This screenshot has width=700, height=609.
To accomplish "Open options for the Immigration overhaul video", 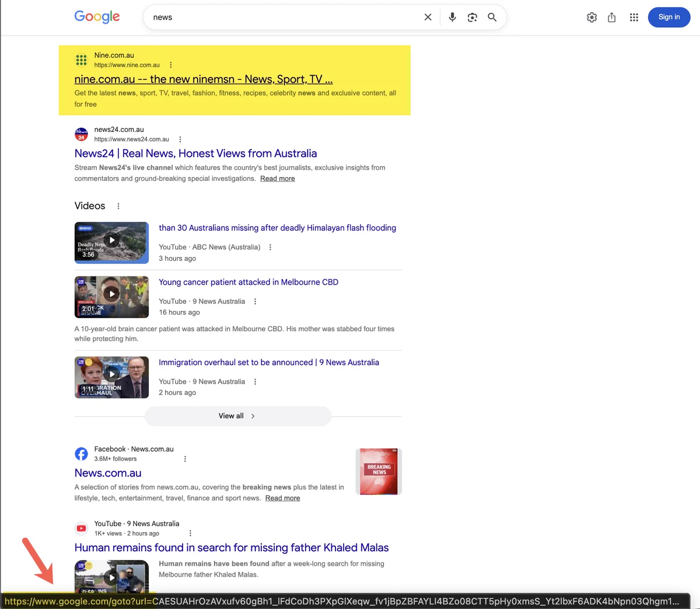I will [x=255, y=382].
